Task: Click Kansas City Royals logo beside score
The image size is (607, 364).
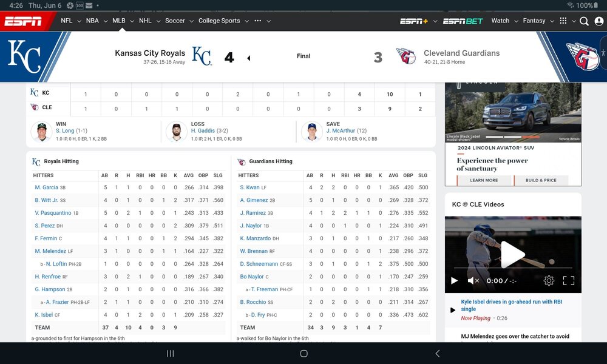Action: point(202,56)
